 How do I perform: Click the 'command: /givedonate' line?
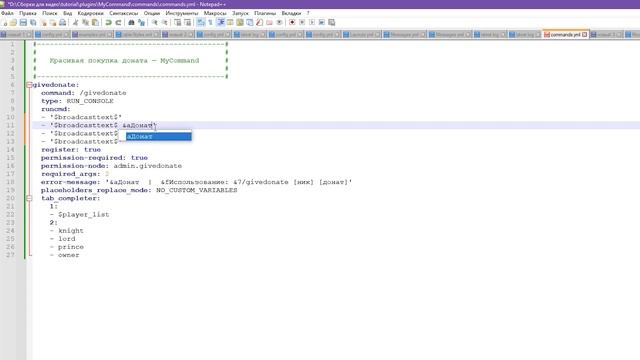[x=84, y=93]
